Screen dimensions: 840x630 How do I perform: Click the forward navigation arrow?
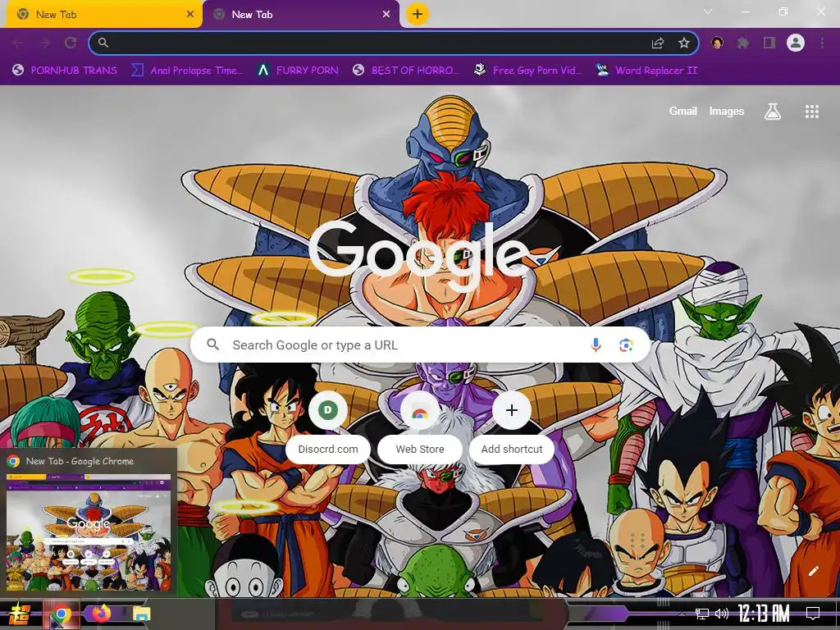[44, 43]
